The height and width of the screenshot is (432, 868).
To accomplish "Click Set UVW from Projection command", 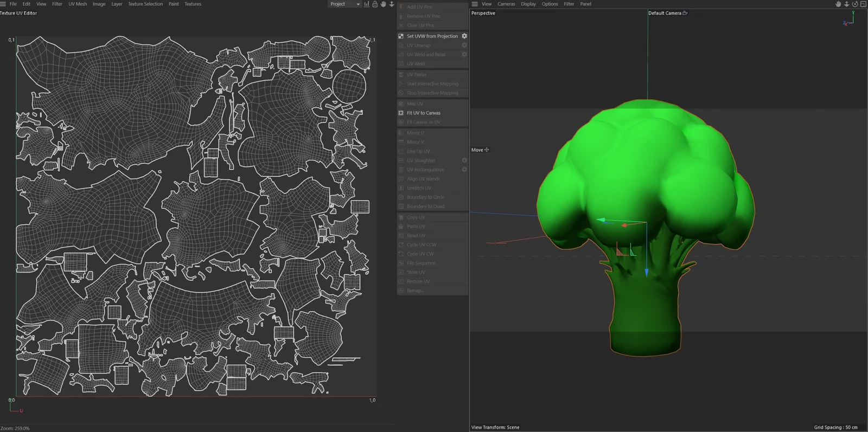I will point(432,36).
